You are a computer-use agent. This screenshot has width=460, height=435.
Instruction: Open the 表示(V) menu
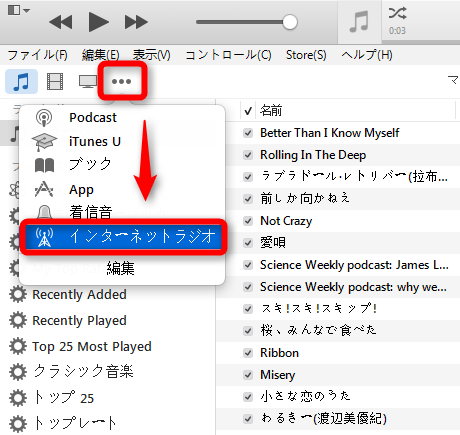[x=152, y=55]
